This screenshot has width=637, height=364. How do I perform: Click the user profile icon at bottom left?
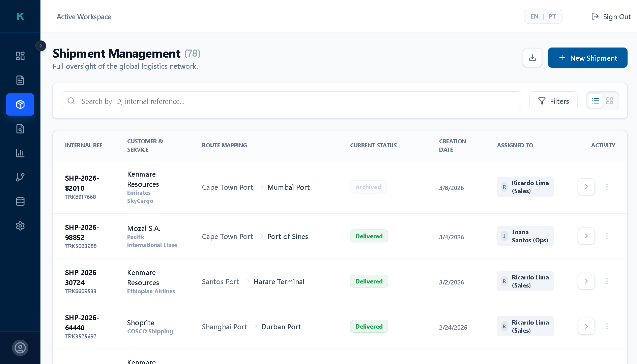[20, 347]
